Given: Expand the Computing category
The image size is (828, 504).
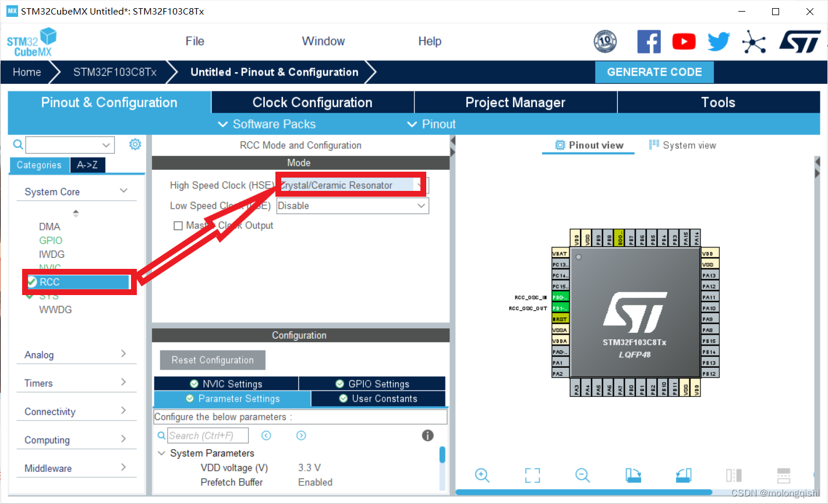Looking at the screenshot, I should coord(123,439).
